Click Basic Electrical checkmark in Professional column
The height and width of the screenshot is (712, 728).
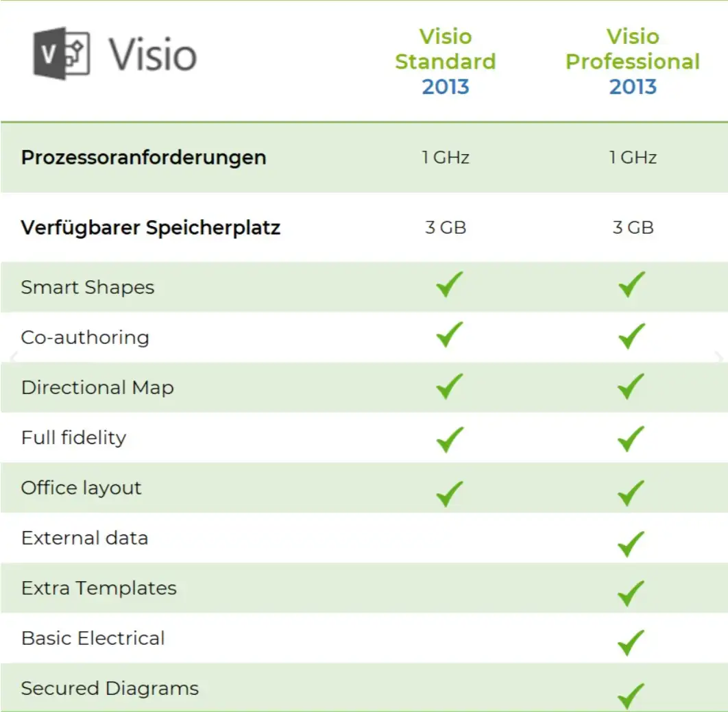pyautogui.click(x=631, y=643)
